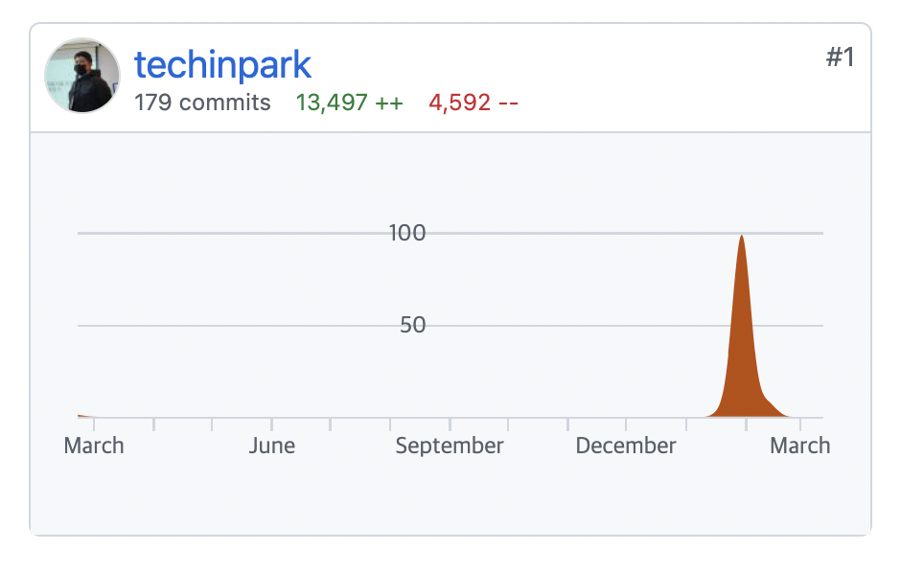Viewport: 924px width, 573px height.
Task: Select the June axis label
Action: click(x=271, y=446)
